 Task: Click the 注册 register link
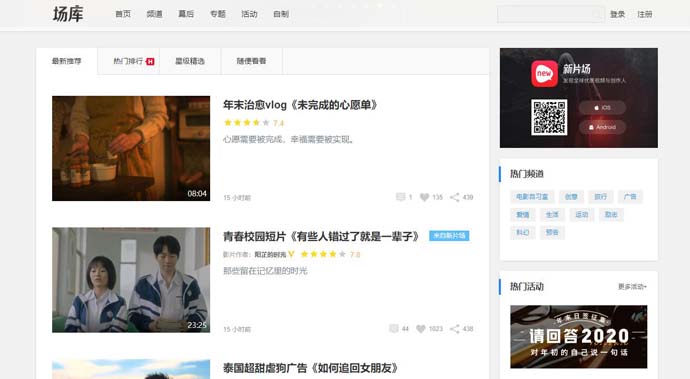click(x=645, y=15)
